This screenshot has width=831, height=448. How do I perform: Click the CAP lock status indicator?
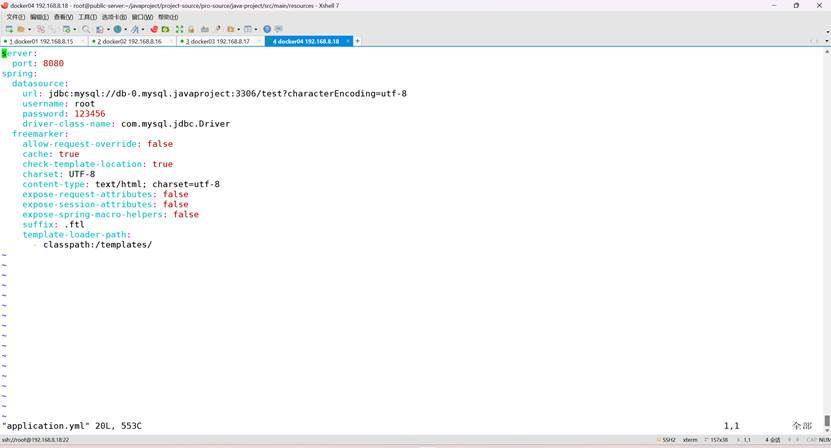(x=812, y=440)
